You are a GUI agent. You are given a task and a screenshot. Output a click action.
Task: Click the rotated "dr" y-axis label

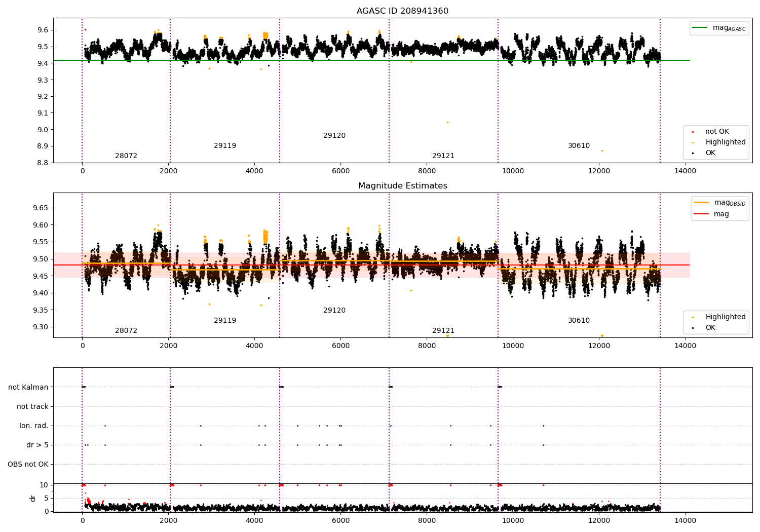[x=33, y=498]
